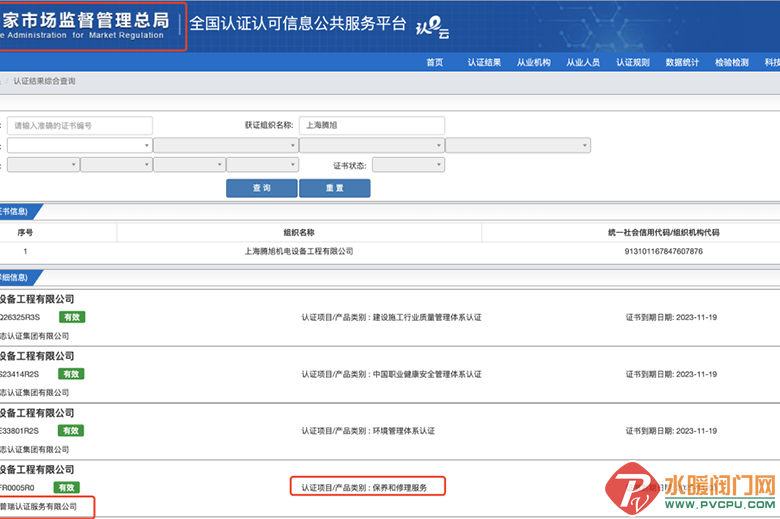
Task: Expand the second small dropdown in third filter row
Action: tap(116, 165)
